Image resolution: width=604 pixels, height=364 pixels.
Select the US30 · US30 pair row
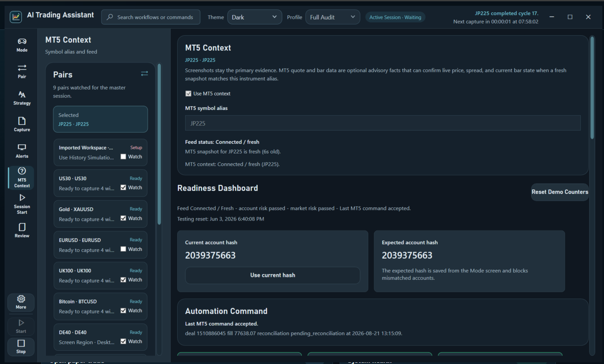point(100,183)
